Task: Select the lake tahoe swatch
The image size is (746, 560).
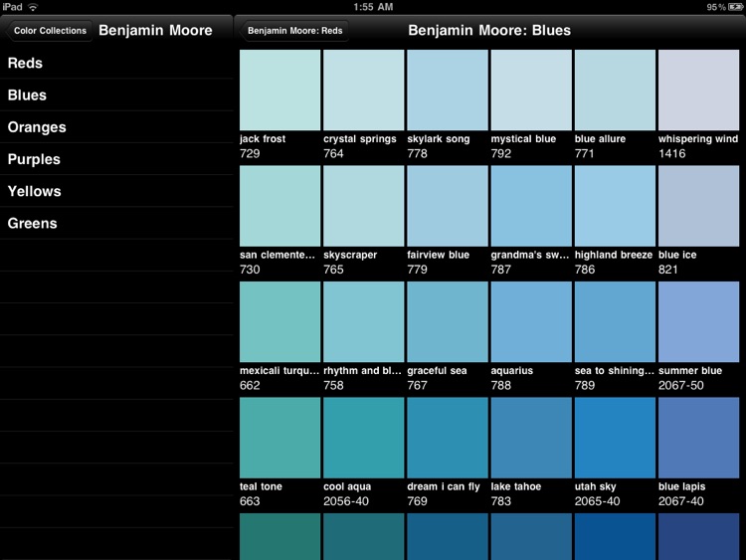Action: click(531, 438)
